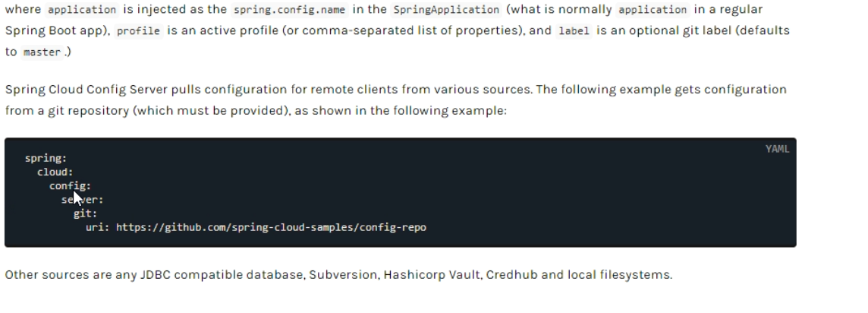This screenshot has height=313, width=868.
Task: Click the SpringApplication inline code
Action: pos(446,9)
